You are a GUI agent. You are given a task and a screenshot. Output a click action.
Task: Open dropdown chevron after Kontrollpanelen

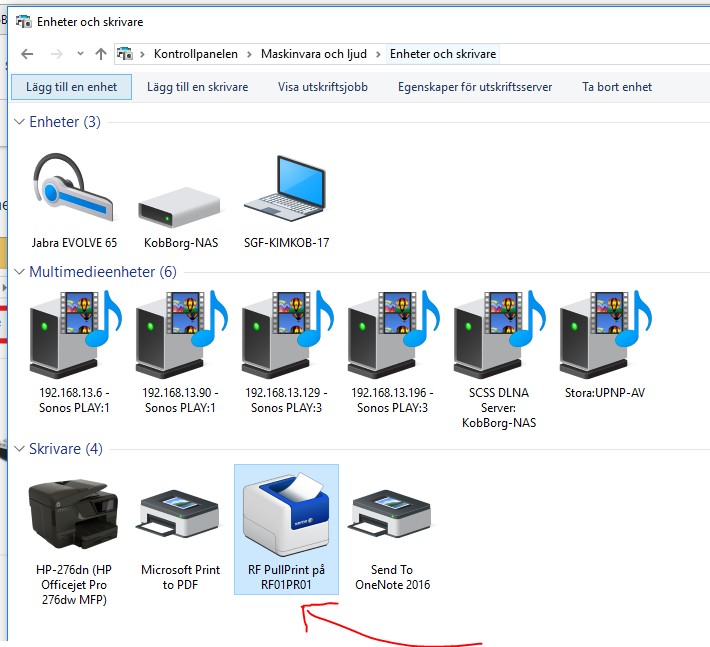click(x=249, y=54)
